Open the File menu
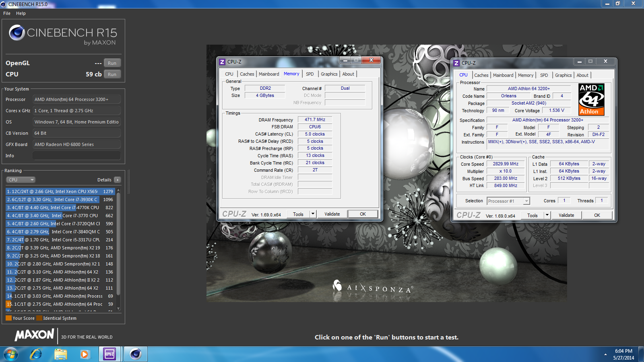644x362 pixels. pos(7,13)
